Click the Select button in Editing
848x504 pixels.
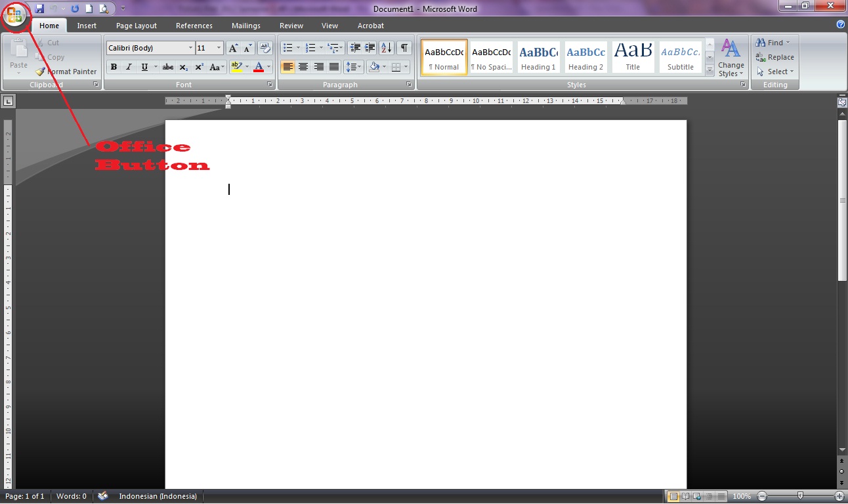(x=775, y=72)
